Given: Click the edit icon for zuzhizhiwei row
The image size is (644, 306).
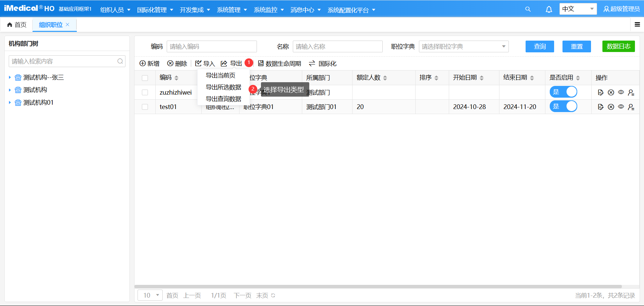Looking at the screenshot, I should pos(601,92).
